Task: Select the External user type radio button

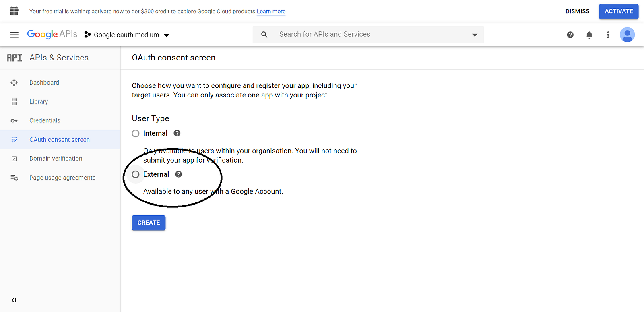Action: click(x=136, y=174)
